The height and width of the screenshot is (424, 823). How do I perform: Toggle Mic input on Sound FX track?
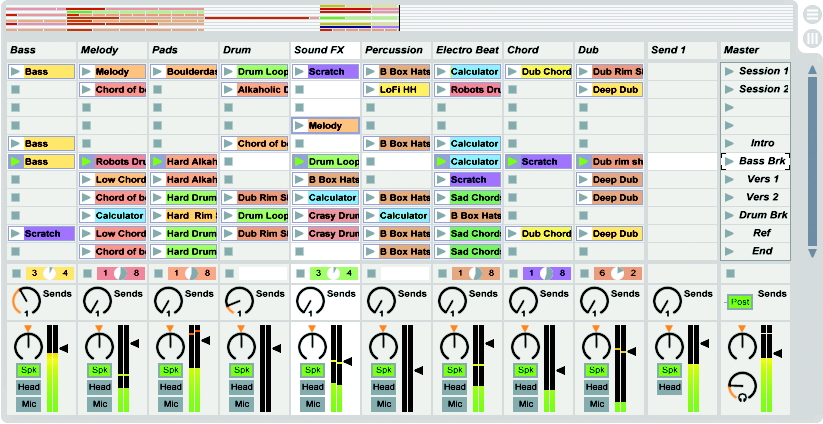pos(313,404)
